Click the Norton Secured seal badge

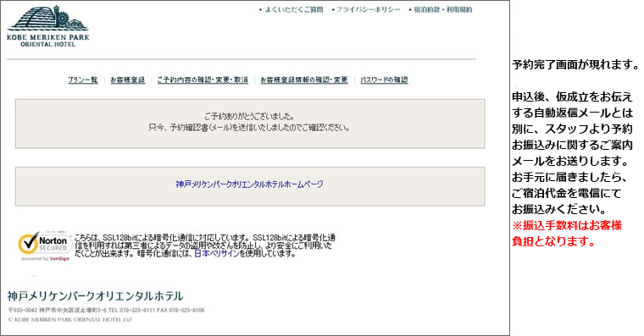(44, 245)
